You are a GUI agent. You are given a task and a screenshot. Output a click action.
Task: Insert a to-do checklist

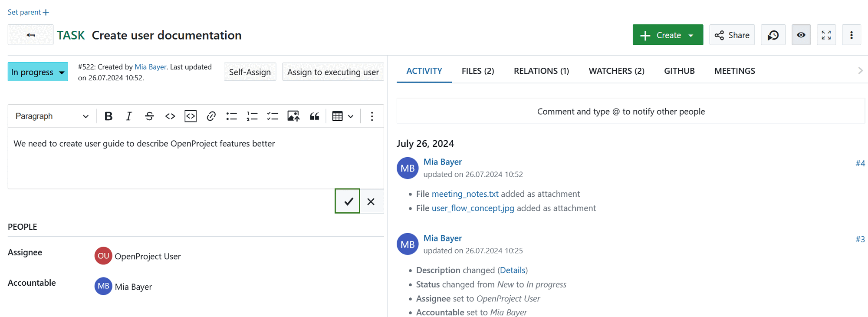[273, 116]
